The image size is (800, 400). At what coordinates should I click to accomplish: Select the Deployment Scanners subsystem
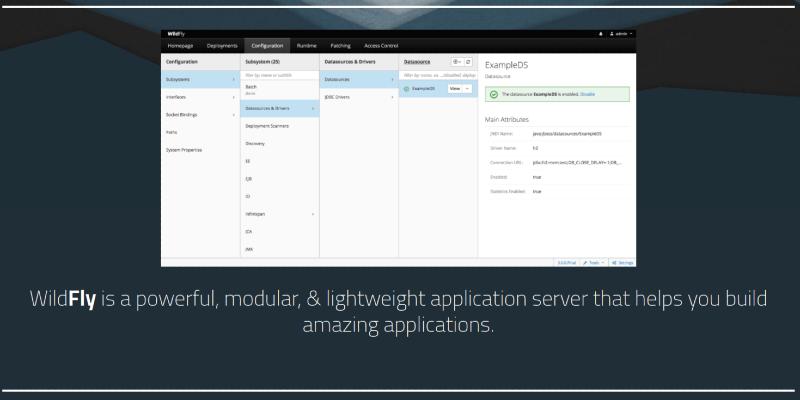(x=267, y=126)
